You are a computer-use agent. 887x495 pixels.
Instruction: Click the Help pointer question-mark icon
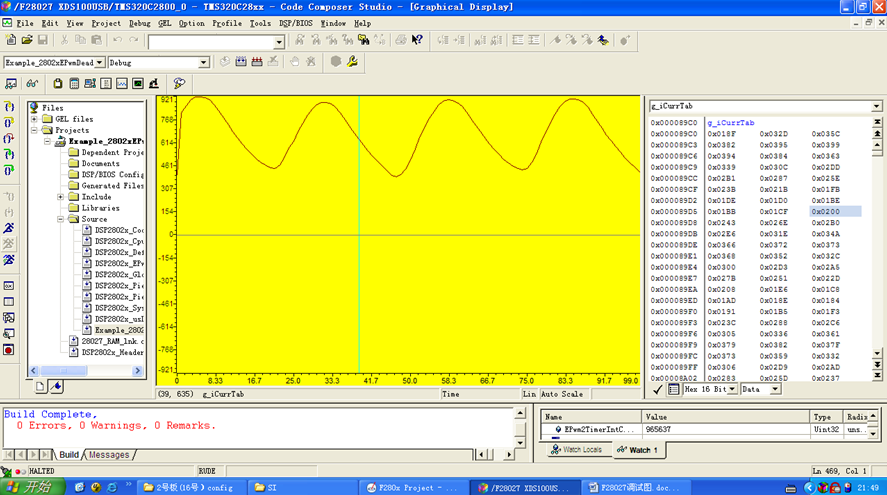click(x=417, y=41)
